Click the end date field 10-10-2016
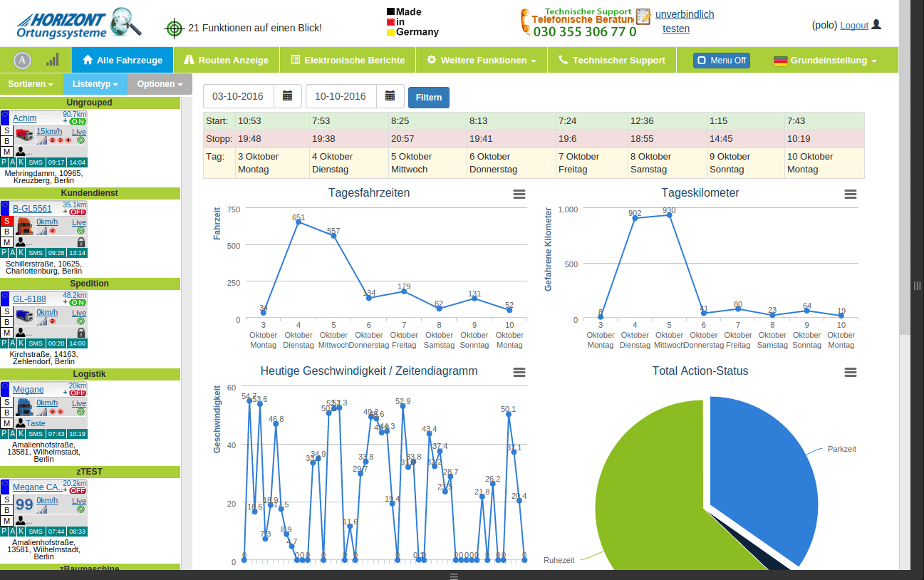 tap(342, 96)
